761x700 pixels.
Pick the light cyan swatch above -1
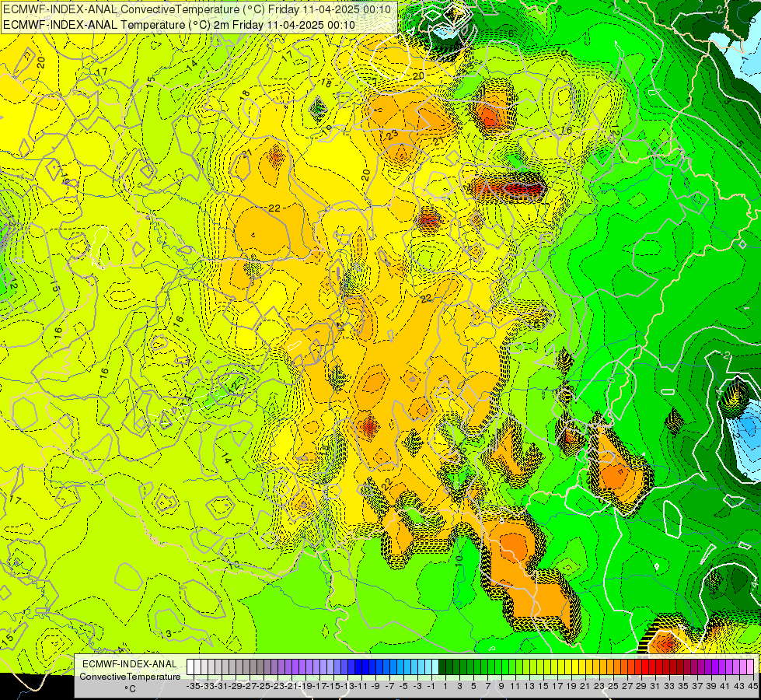pos(428,667)
